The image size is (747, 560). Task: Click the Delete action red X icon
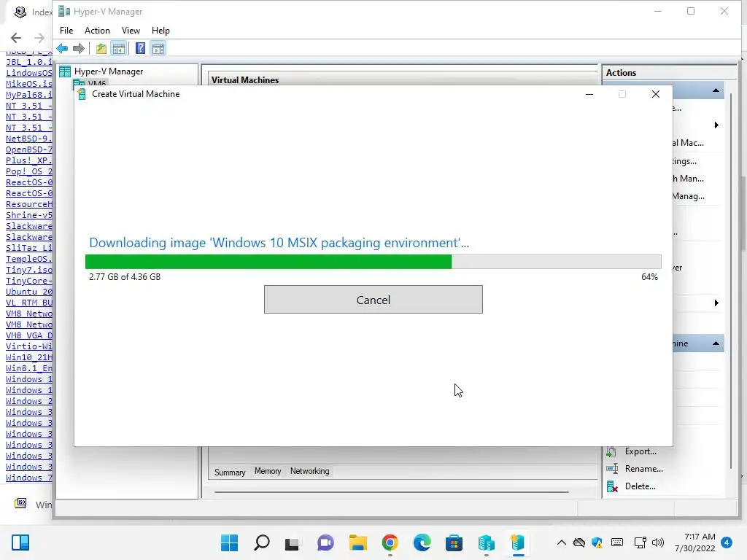point(612,486)
